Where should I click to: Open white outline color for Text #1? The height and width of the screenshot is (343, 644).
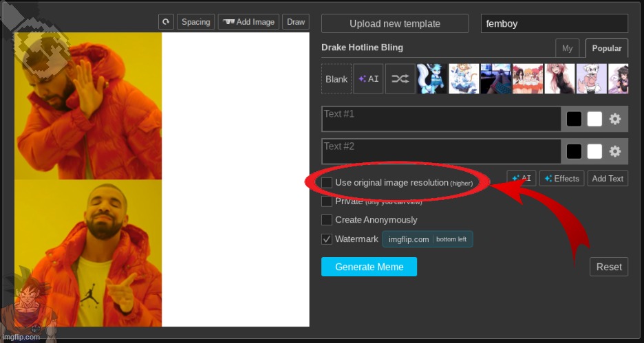(x=594, y=119)
